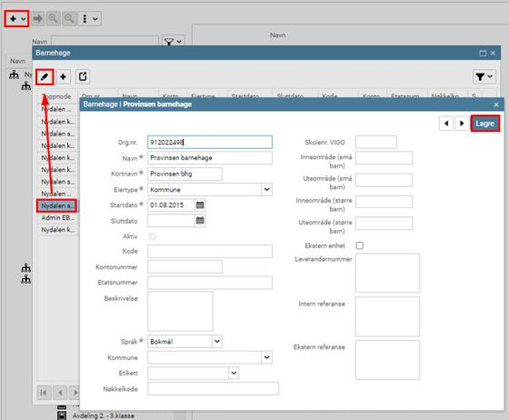Open the top-left plus add menu
The width and height of the screenshot is (509, 420).
18,19
